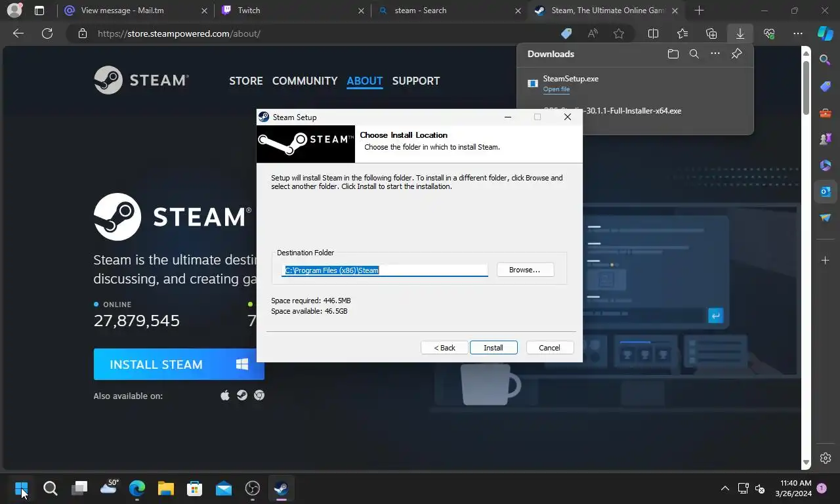Click the Apple platform icon
Viewport: 840px width, 504px height.
225,395
